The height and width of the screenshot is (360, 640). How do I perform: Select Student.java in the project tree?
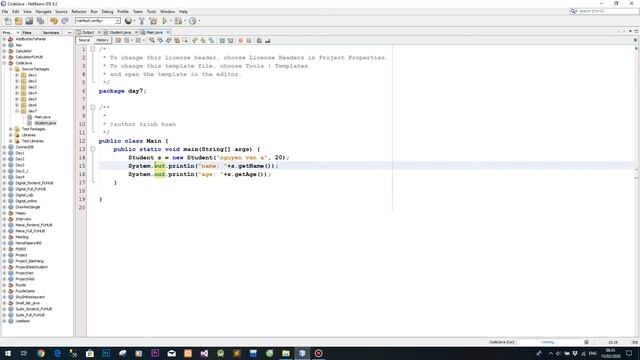click(x=45, y=123)
